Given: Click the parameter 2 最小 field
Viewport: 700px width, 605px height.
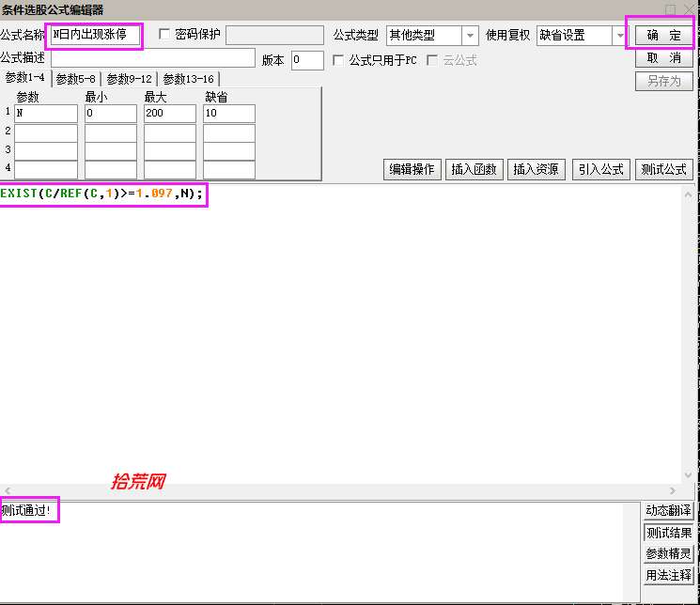Looking at the screenshot, I should (111, 133).
